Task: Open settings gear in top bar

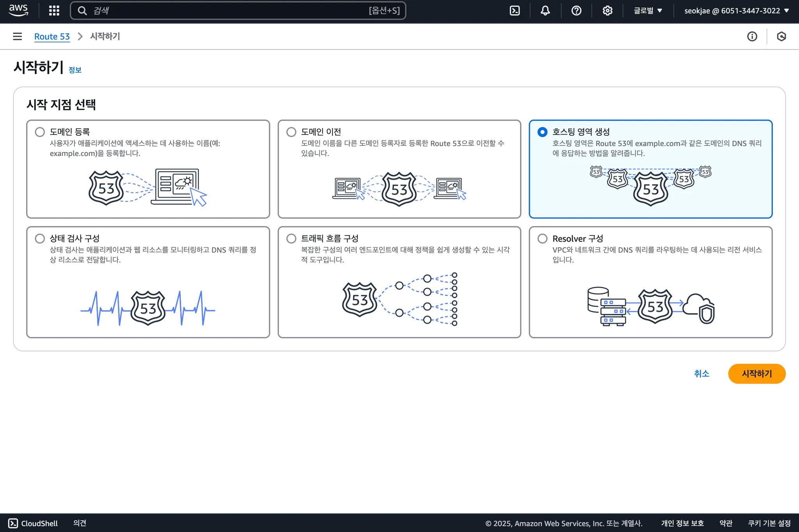Action: coord(607,11)
